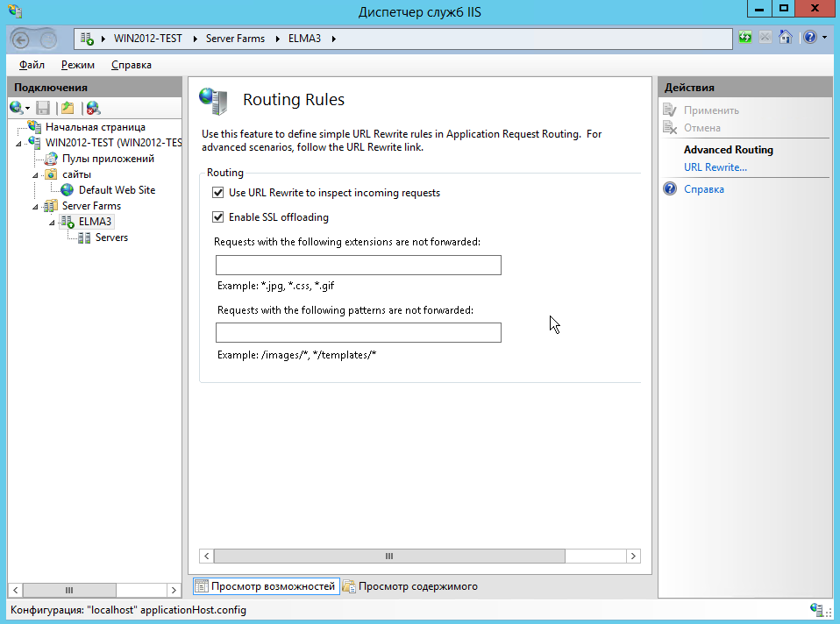
Task: Click the open folder icon in connections toolbar
Action: point(68,108)
